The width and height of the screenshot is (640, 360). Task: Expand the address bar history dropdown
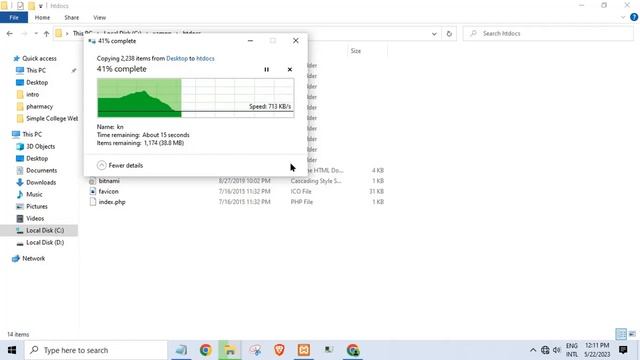[x=434, y=34]
